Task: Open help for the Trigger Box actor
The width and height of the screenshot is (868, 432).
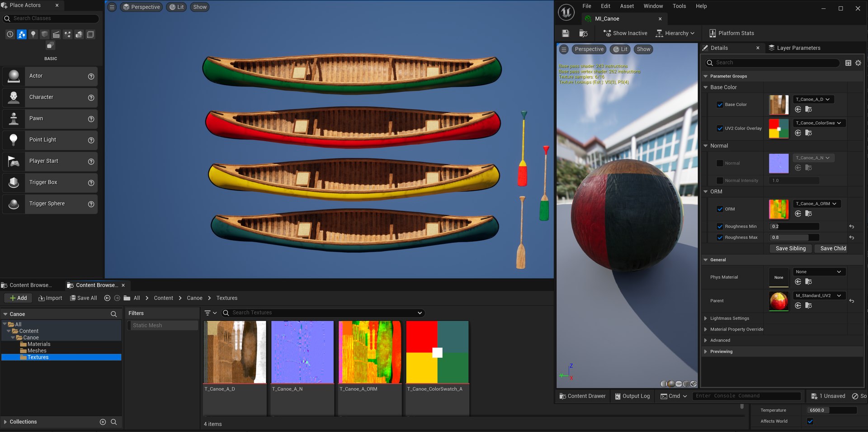Action: 91,183
